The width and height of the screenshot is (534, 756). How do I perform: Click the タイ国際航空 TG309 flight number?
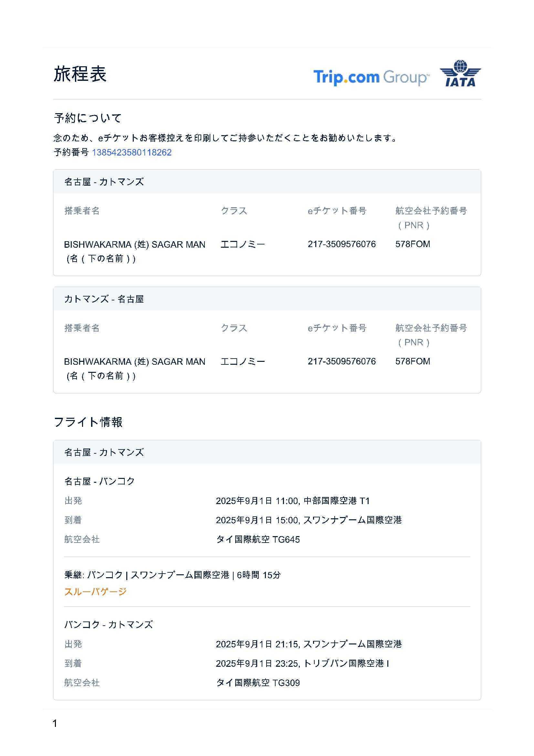(x=257, y=683)
